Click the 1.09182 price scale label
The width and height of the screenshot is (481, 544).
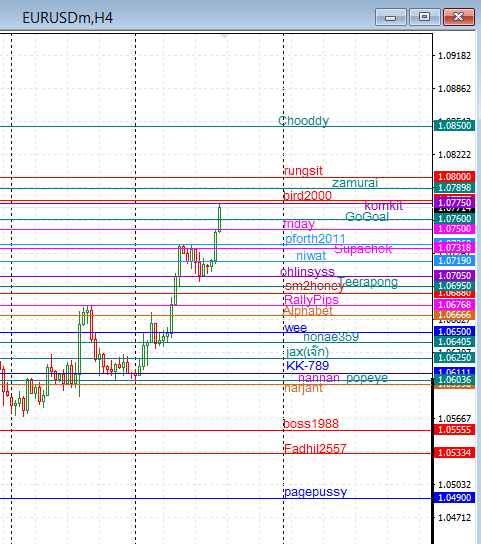pyautogui.click(x=455, y=56)
